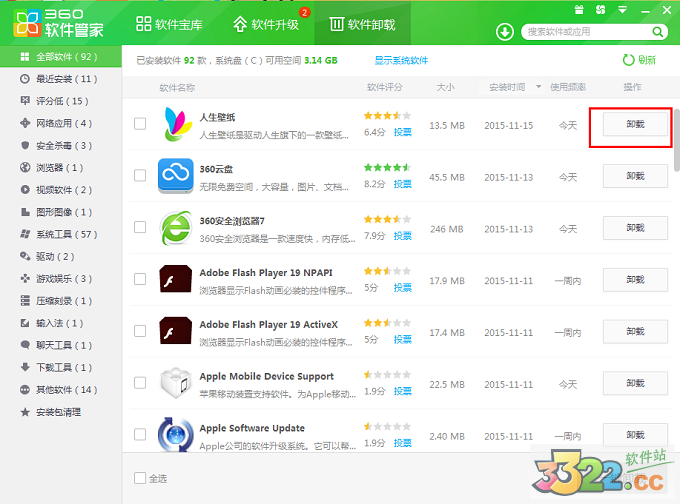Select 图形图像 (1) category

[61, 212]
